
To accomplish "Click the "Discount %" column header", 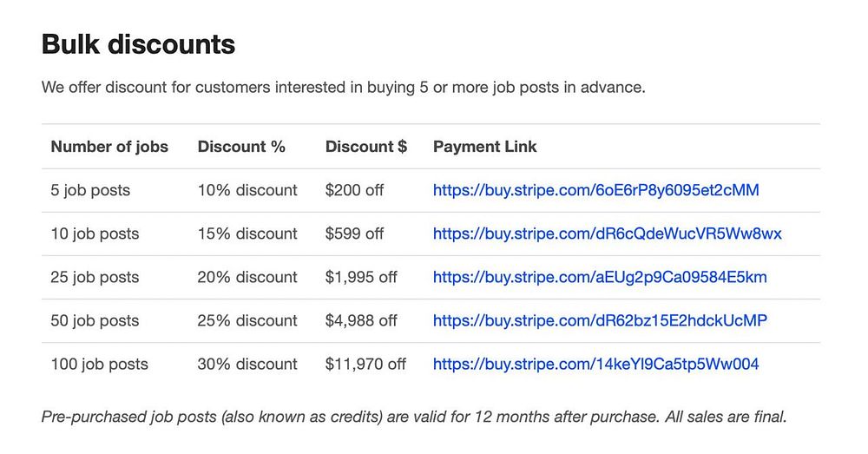I will tap(241, 147).
